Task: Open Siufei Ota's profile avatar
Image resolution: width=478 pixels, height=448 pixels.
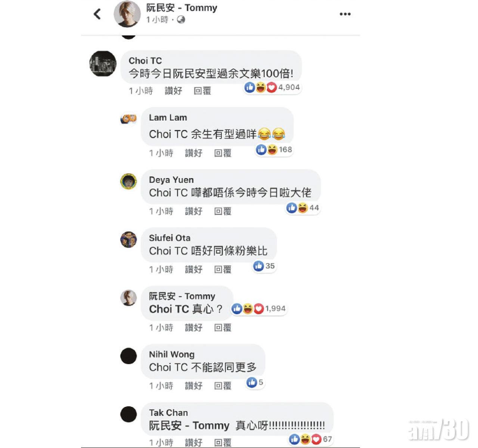Action: click(x=128, y=240)
